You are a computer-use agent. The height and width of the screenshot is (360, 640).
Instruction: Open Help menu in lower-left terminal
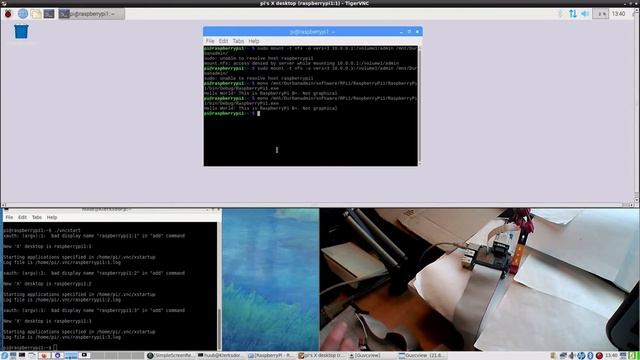click(52, 217)
